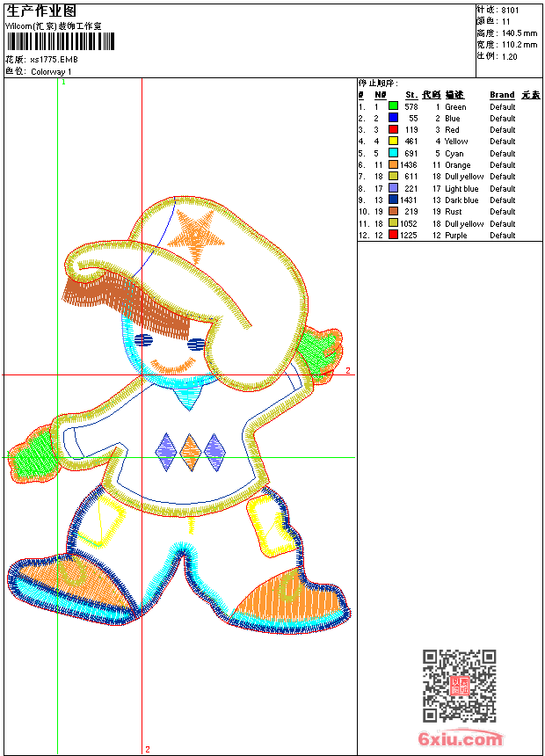Image resolution: width=545 pixels, height=756 pixels.
Task: Click the stitch count 578 in Green row
Action: (411, 107)
